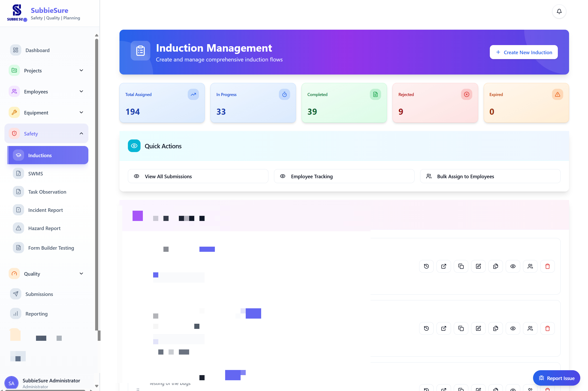Duplicate the first induction

pyautogui.click(x=461, y=266)
